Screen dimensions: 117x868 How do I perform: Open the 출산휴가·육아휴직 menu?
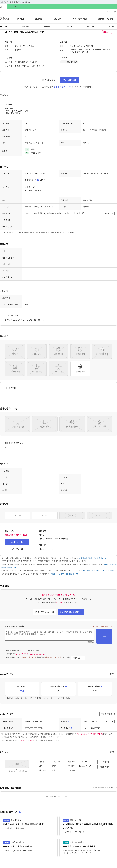click(106, 19)
